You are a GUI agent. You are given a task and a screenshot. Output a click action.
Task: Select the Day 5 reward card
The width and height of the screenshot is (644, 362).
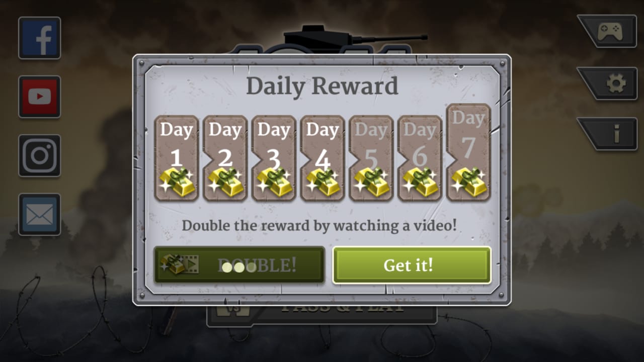[371, 158]
